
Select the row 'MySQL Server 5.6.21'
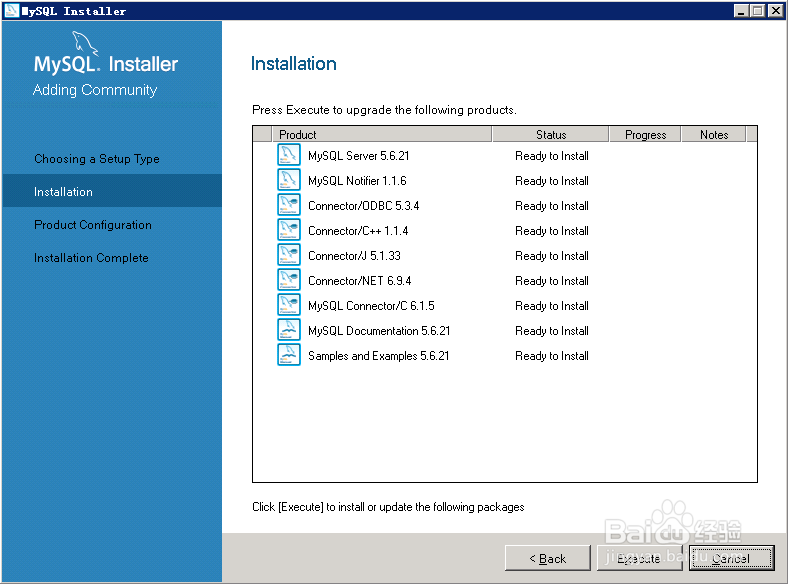coord(505,156)
